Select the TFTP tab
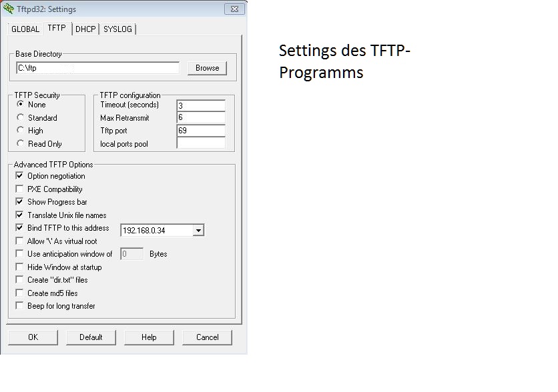 (x=57, y=28)
